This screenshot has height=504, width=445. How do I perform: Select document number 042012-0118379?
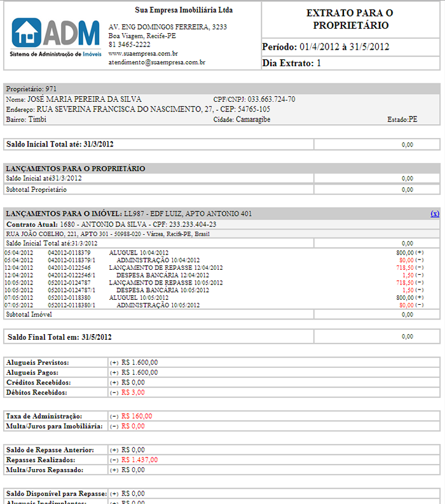[x=69, y=253]
